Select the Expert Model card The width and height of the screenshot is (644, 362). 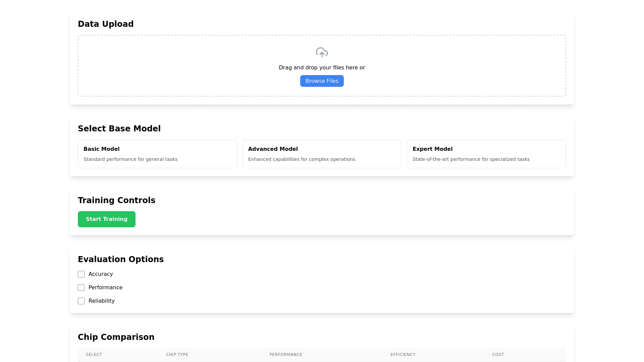(x=486, y=154)
